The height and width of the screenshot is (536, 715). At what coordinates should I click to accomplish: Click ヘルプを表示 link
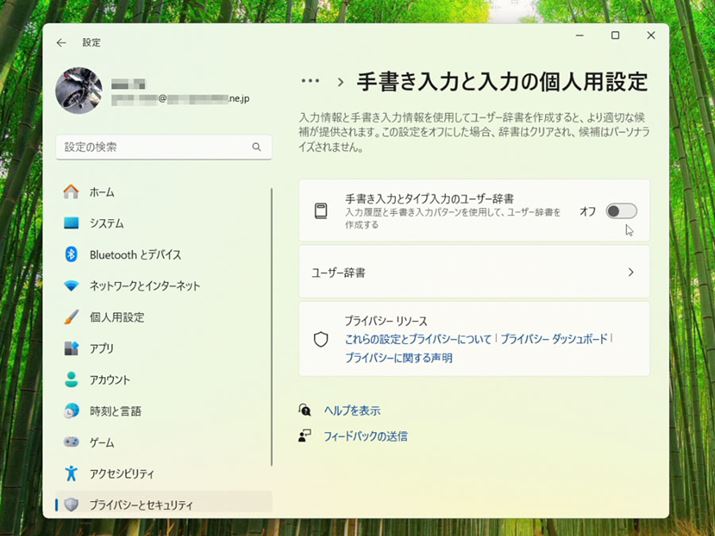(x=351, y=411)
